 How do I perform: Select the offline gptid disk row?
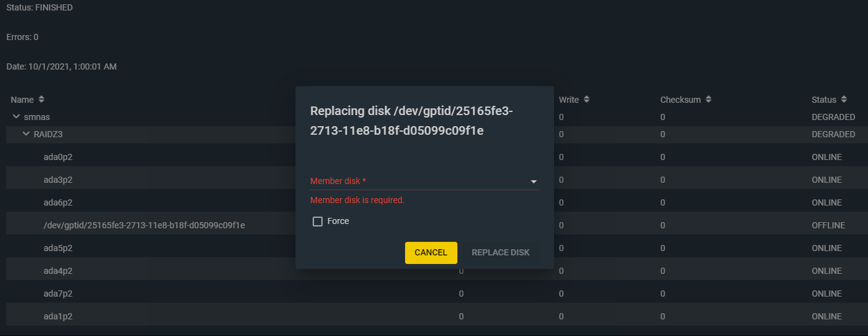[x=144, y=225]
